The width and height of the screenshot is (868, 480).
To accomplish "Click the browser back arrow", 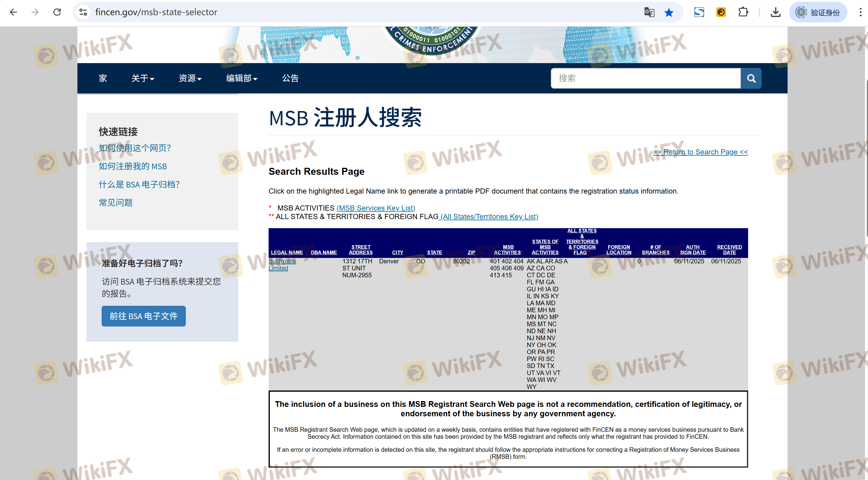I will point(13,12).
